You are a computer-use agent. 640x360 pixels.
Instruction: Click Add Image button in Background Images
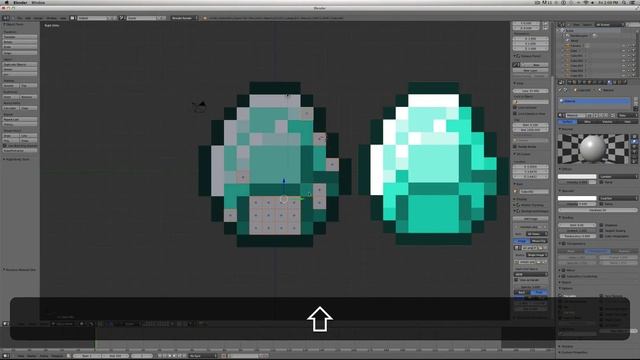(530, 218)
